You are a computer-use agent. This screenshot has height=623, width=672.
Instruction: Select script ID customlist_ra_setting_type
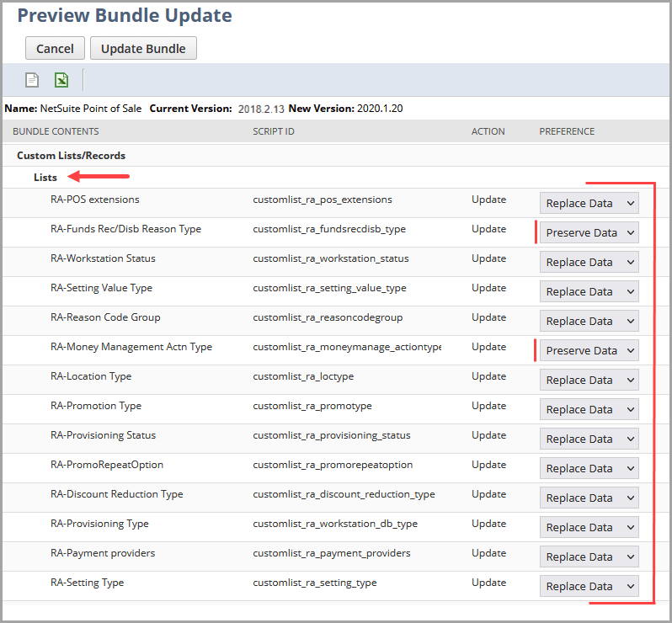(315, 583)
